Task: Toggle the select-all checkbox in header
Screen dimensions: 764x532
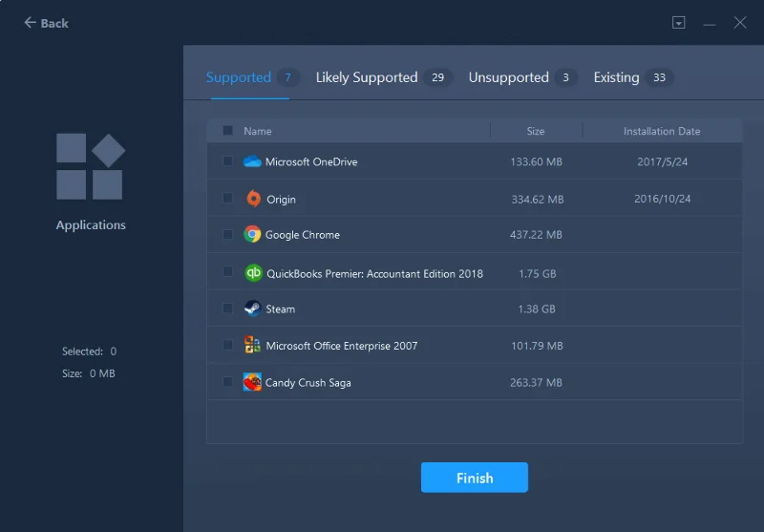Action: (x=227, y=131)
